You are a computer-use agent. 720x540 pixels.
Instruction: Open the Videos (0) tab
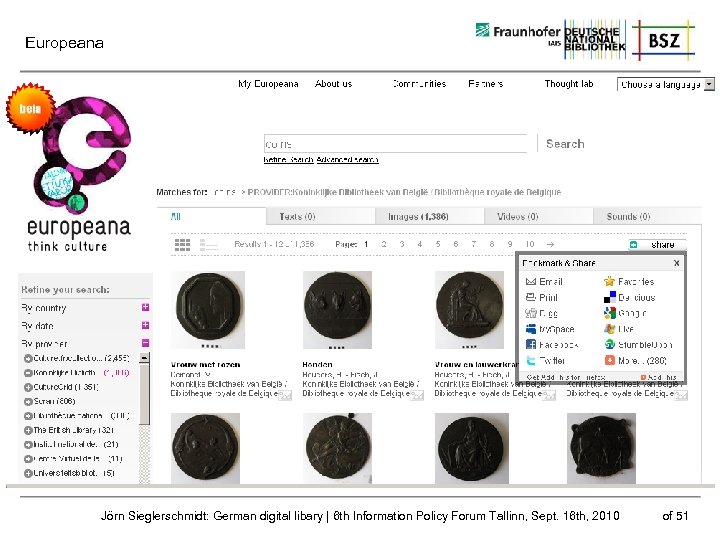(539, 217)
